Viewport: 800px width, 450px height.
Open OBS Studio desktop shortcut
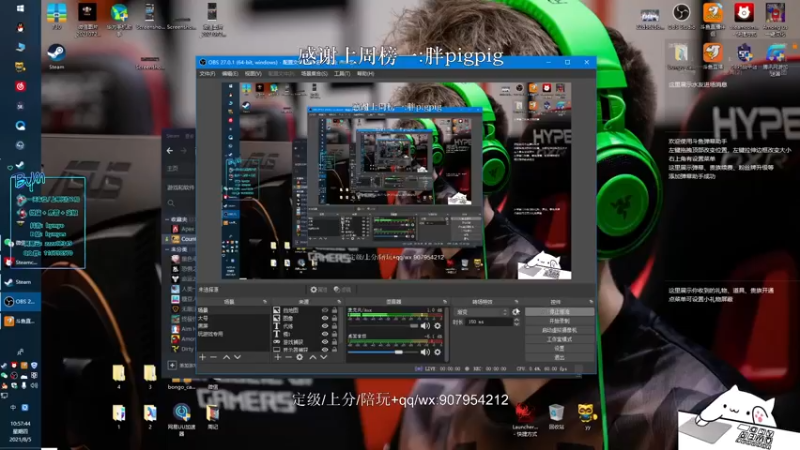click(681, 17)
